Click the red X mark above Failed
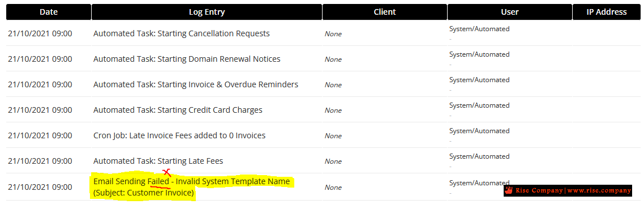Viewport: 644px width, 204px height. pos(167,172)
